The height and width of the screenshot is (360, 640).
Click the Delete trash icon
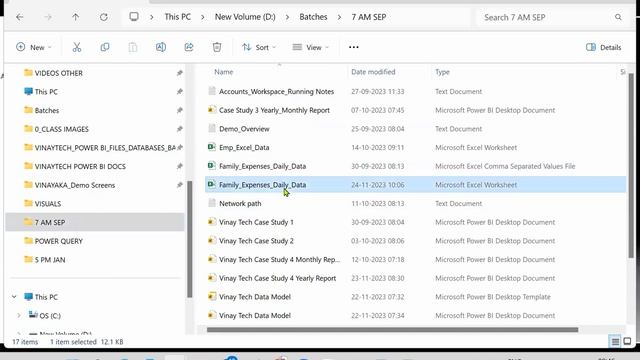[217, 47]
